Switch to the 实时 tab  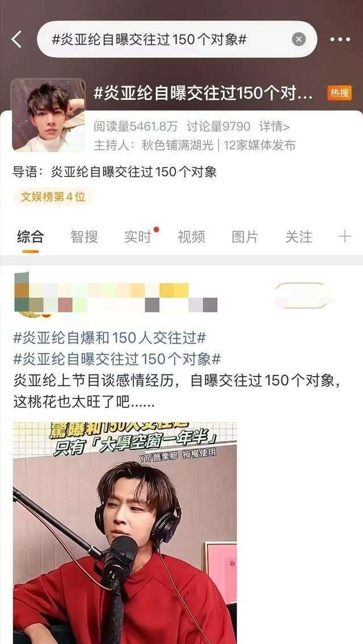tap(138, 237)
